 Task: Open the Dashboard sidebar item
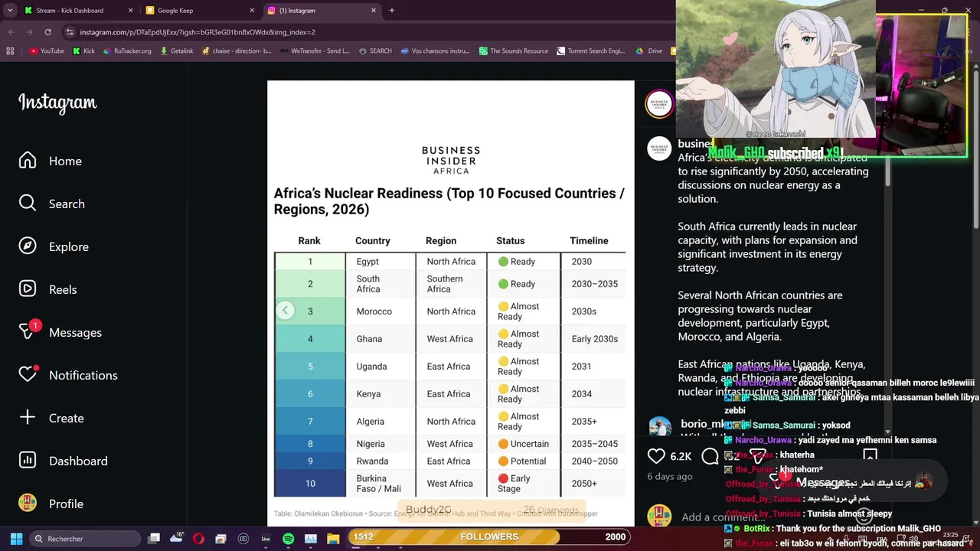click(64, 461)
